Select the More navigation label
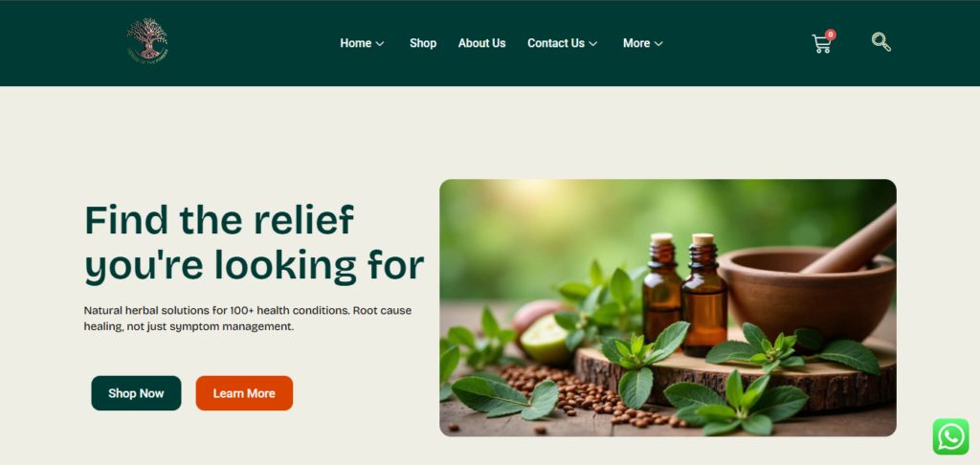Screen dimensions: 980x465 tap(636, 43)
